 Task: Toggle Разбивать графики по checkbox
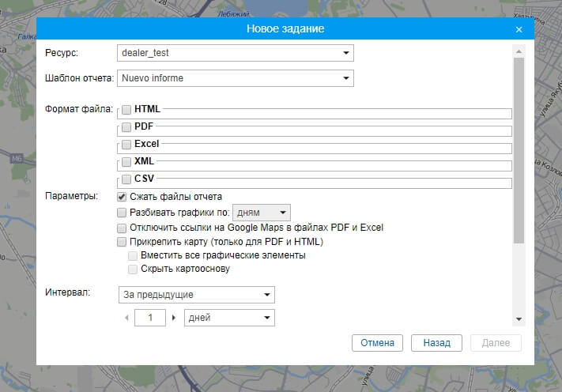122,213
